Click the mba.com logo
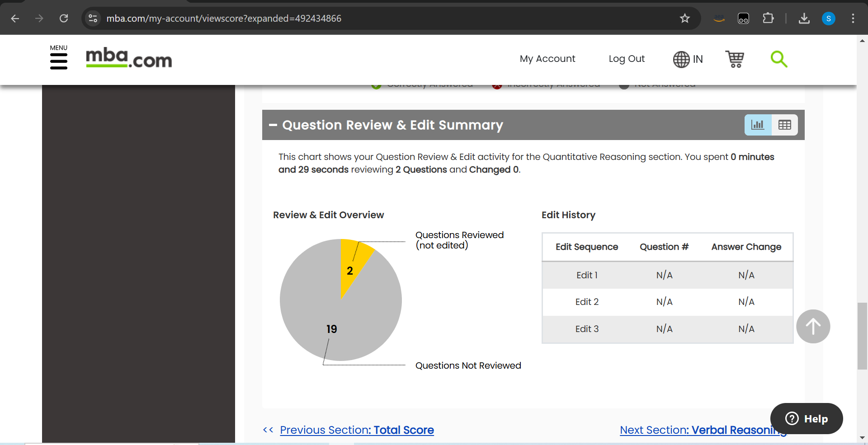 click(x=129, y=58)
